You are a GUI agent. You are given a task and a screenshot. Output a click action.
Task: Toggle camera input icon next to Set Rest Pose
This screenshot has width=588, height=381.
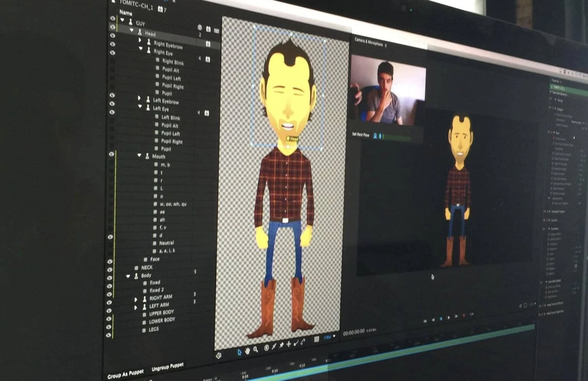coord(375,136)
